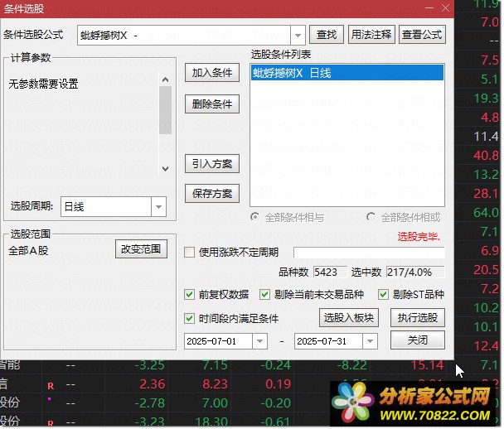Select 蚍蜉撼树X 日线 in condition list
The image size is (504, 429).
point(347,73)
